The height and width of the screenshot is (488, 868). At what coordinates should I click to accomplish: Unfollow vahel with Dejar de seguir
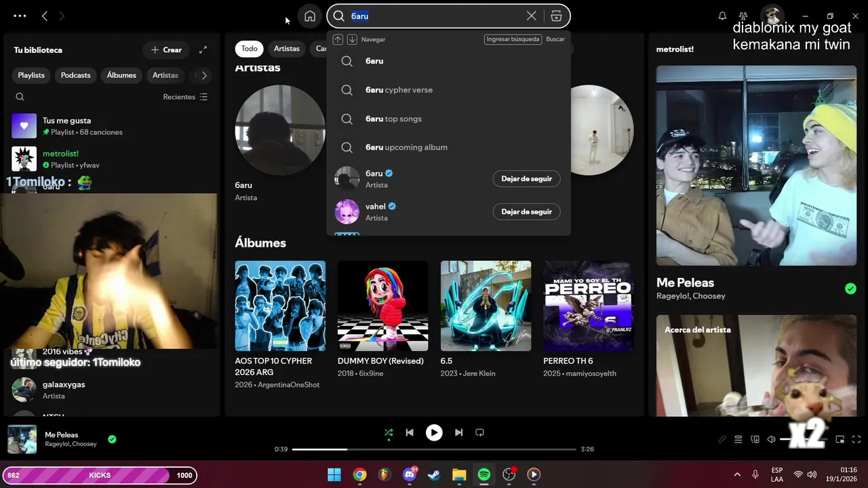coord(526,211)
